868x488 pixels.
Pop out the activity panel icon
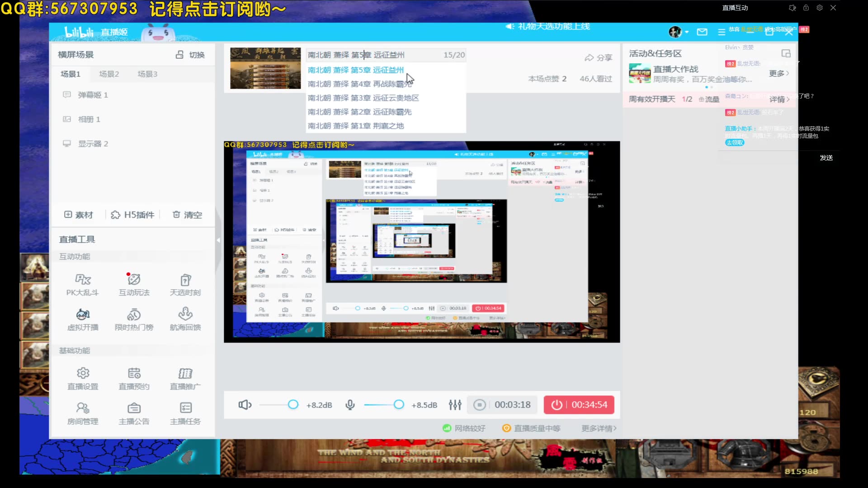coord(786,53)
